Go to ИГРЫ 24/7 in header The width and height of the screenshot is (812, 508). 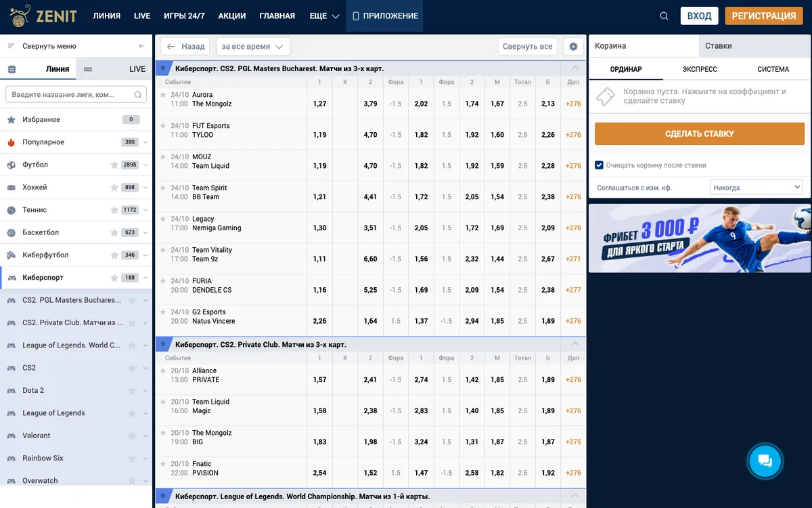184,16
